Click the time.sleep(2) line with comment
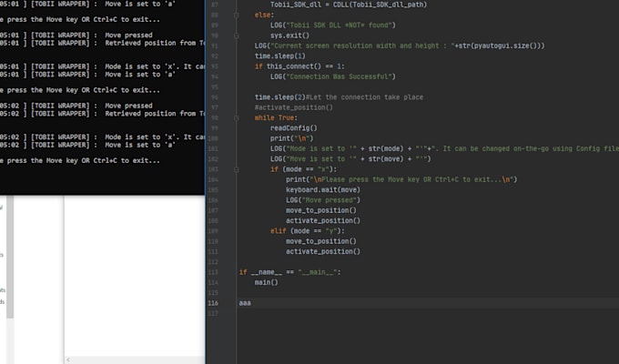 tap(339, 97)
